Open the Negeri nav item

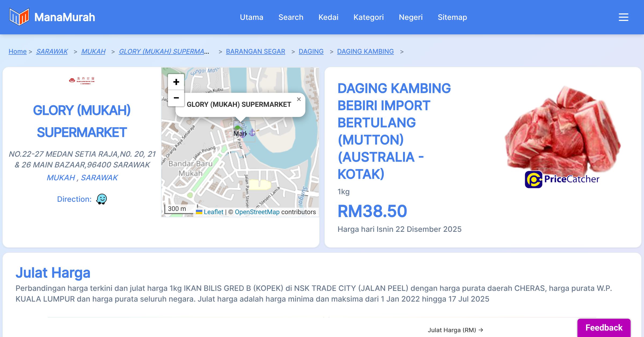411,17
